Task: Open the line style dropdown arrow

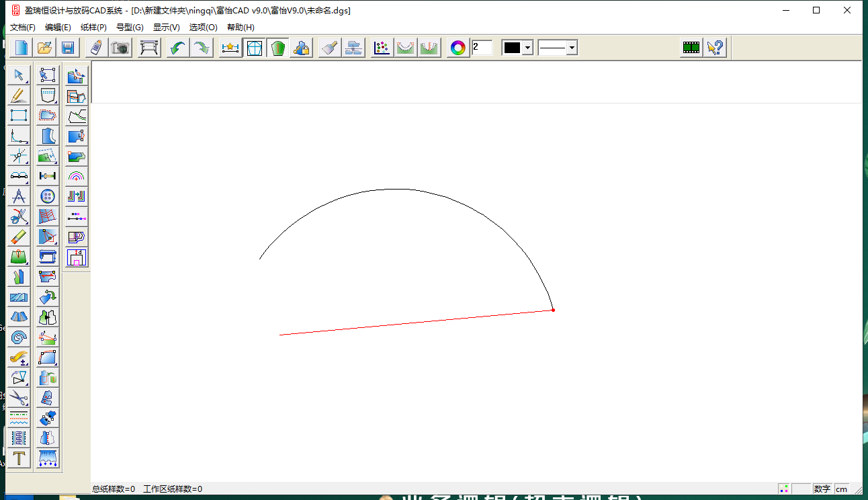Action: click(571, 48)
